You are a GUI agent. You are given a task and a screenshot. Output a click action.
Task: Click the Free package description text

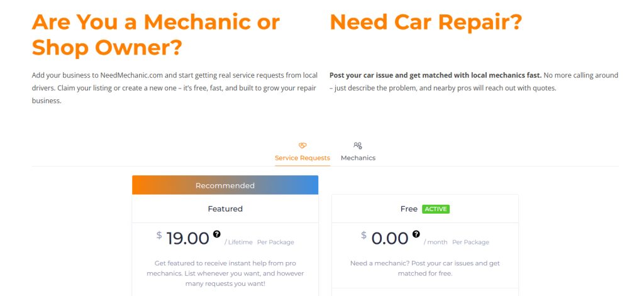[x=425, y=268]
